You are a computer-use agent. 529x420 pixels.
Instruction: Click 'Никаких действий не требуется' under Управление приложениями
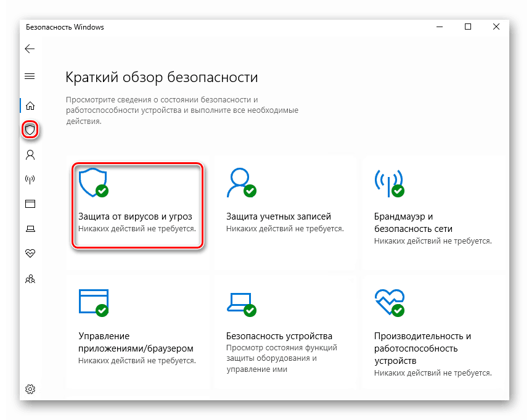(x=137, y=361)
